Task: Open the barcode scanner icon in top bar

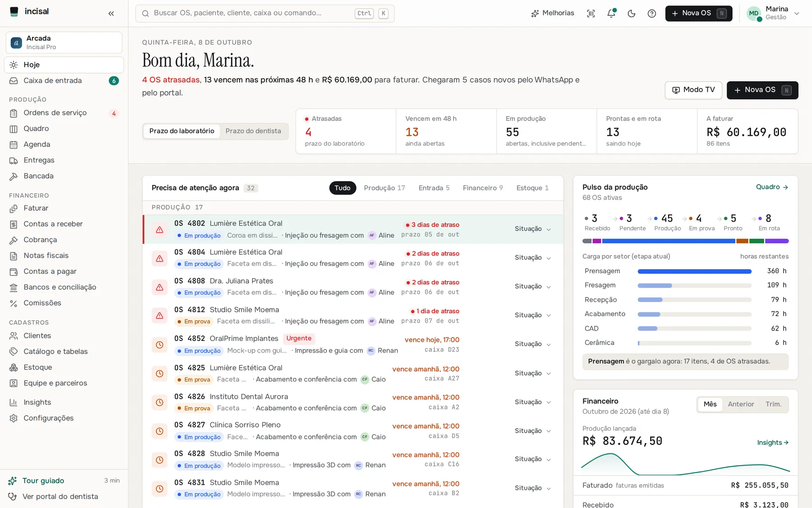Action: (591, 14)
